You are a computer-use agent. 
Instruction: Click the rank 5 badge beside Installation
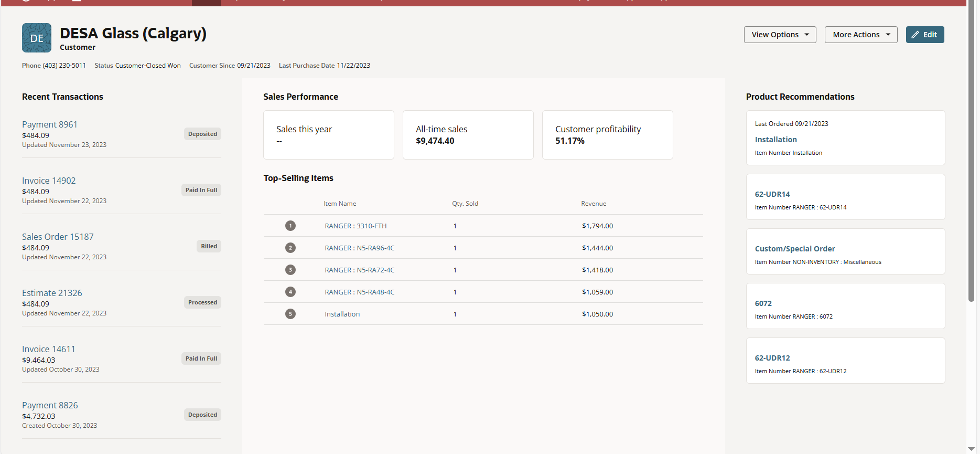point(290,314)
